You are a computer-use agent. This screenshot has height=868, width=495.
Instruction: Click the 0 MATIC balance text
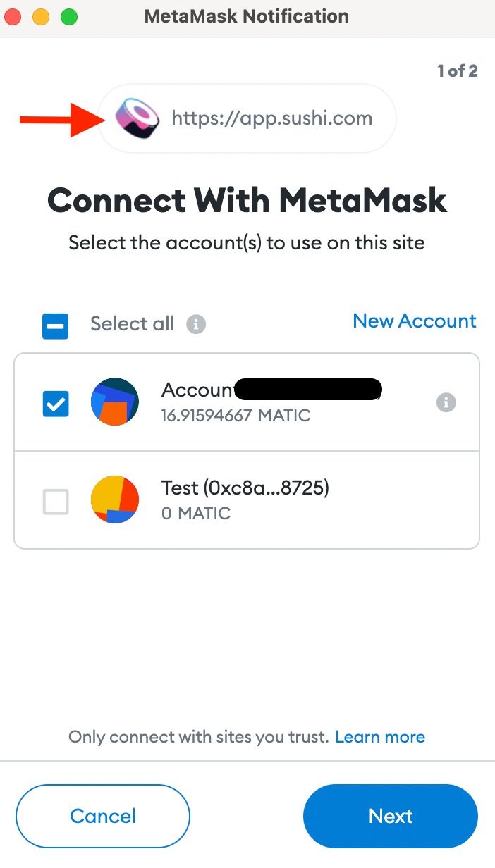[196, 513]
